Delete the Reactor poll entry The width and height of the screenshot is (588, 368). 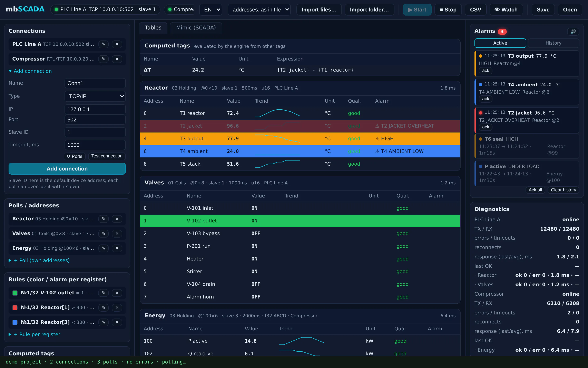pos(117,219)
